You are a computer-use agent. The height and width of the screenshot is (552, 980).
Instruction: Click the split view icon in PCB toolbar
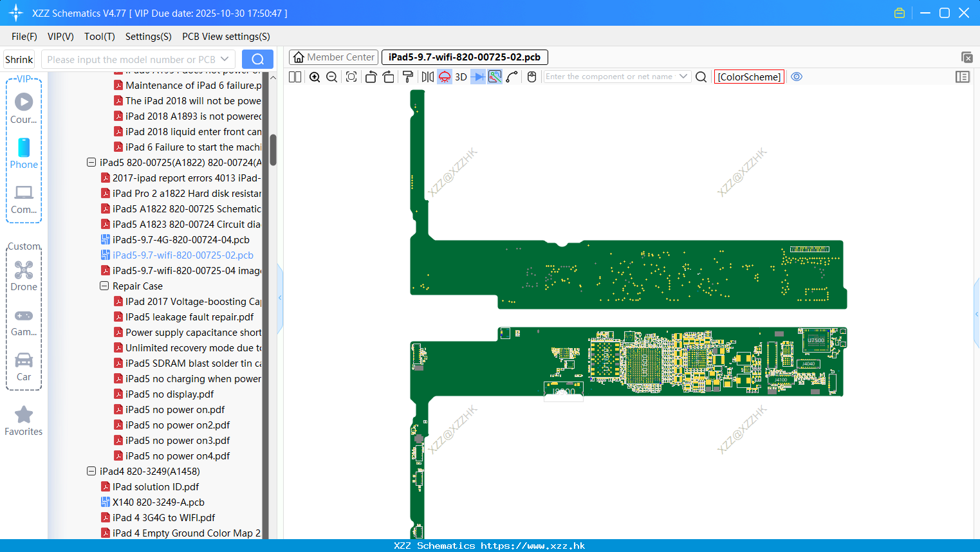pyautogui.click(x=295, y=77)
